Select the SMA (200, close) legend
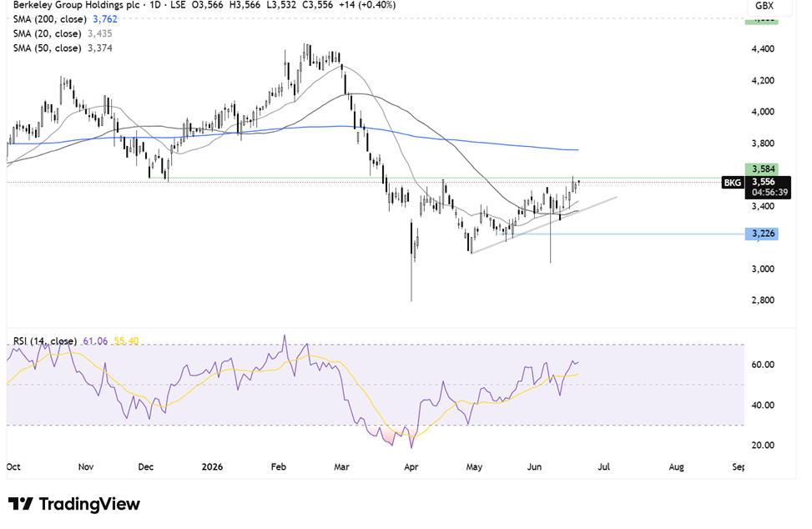The height and width of the screenshot is (529, 812). (50, 19)
